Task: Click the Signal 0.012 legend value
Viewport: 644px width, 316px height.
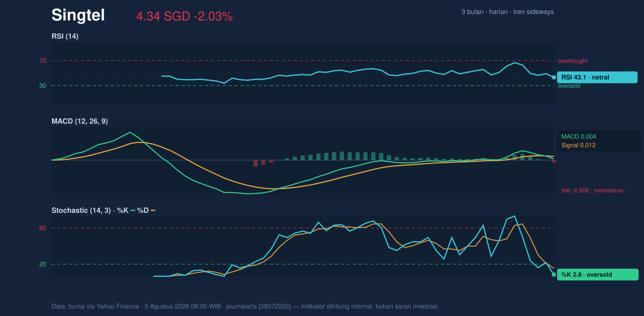Action: coord(579,145)
